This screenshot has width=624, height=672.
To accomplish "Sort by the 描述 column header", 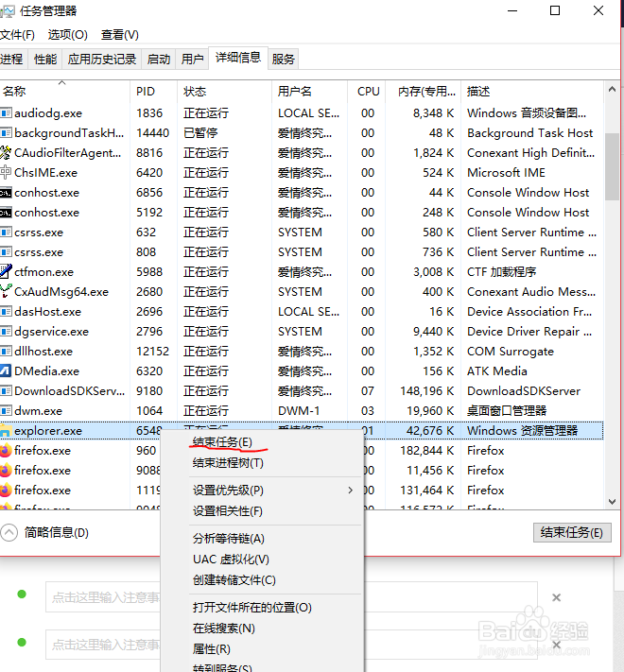I will coord(532,91).
